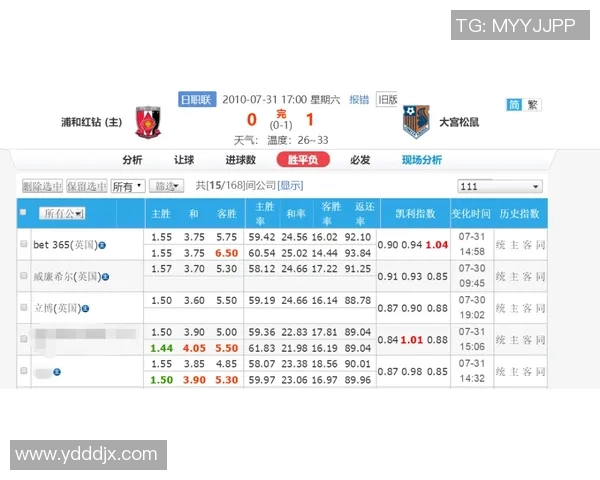
Task: Switch to the 让球 tab
Action: (x=184, y=160)
